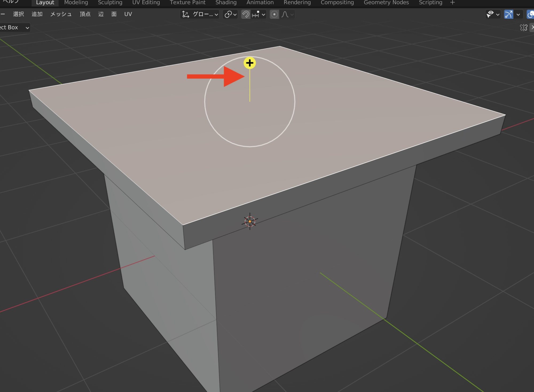Viewport: 534px width, 392px height.
Task: Switch to the Sculpting workspace tab
Action: coord(110,3)
